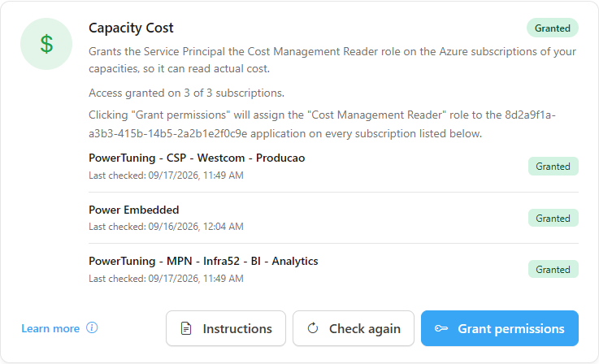Click 'Last checked: 09/16/2026, 12:04 AM' text
Image resolution: width=599 pixels, height=364 pixels.
tap(166, 227)
